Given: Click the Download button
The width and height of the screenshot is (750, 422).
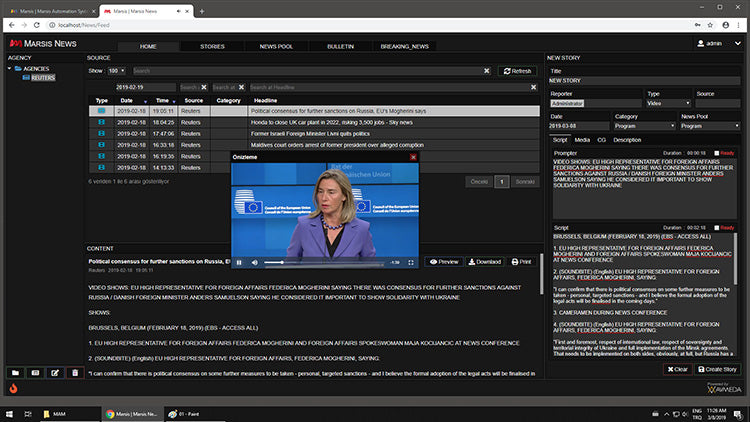Looking at the screenshot, I should click(x=483, y=261).
